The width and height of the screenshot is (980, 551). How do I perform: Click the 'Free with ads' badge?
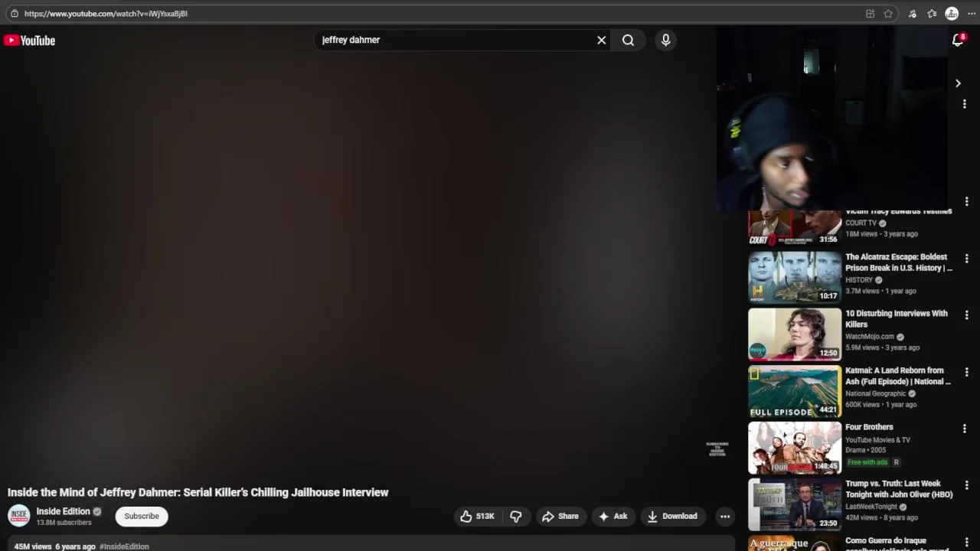pyautogui.click(x=867, y=462)
